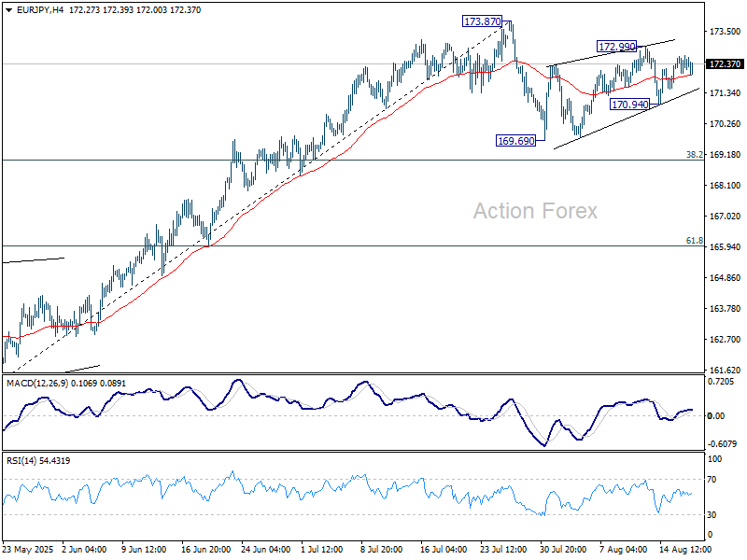Select the 38.2 Fibonacci level label
This screenshot has width=747, height=560.
coord(694,155)
